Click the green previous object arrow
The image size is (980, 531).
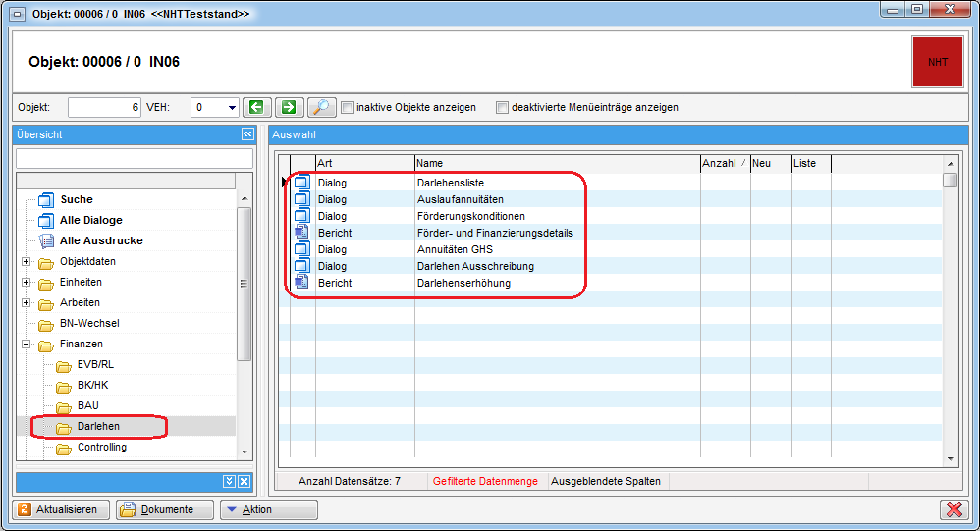[257, 107]
